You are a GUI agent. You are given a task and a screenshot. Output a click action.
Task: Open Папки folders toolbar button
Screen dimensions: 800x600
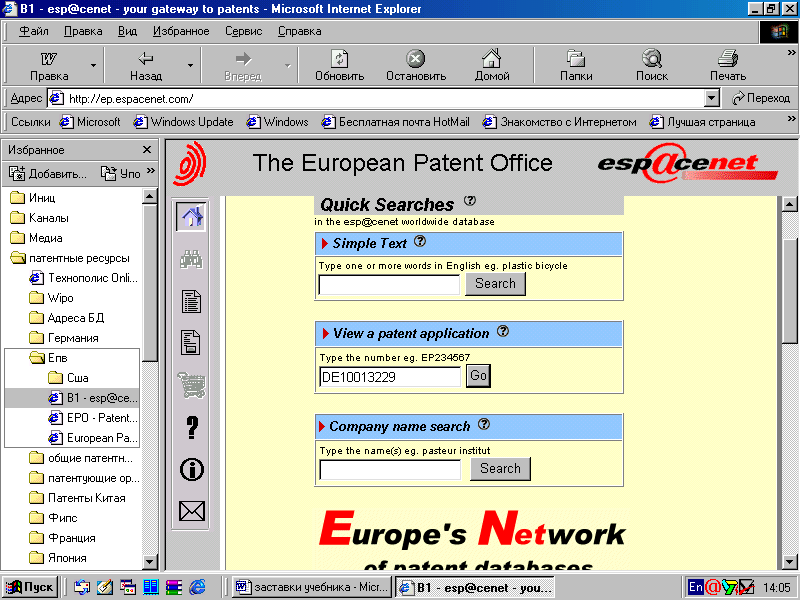(x=576, y=65)
